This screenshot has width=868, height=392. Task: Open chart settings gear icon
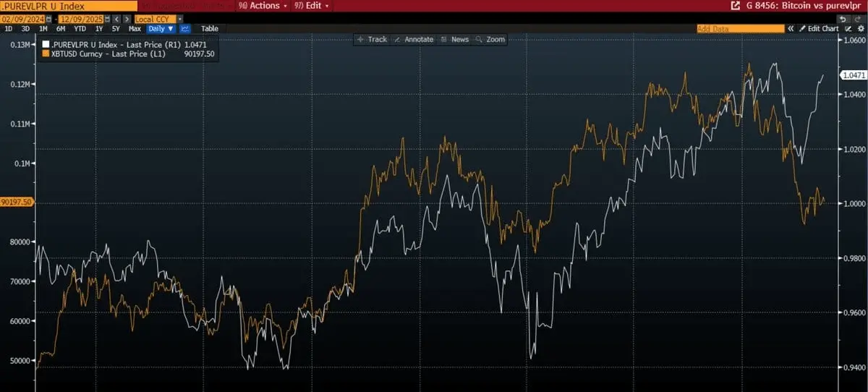click(861, 28)
